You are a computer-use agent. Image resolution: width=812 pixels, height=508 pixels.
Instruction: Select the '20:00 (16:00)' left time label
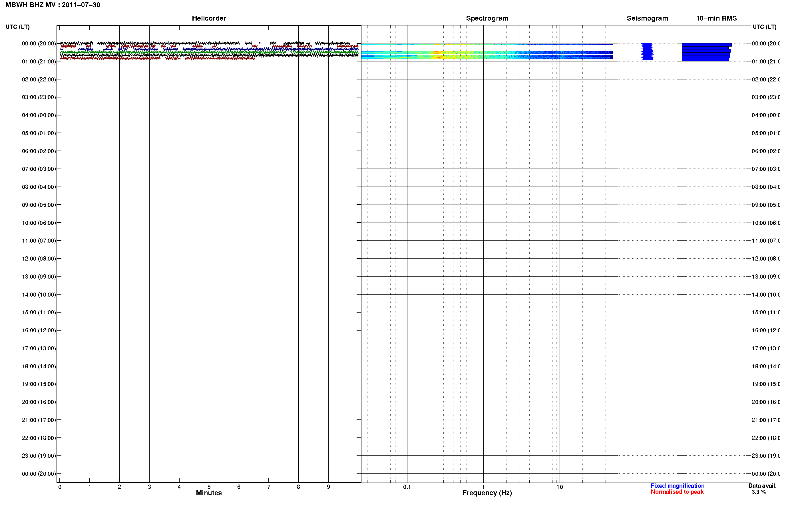coord(39,402)
